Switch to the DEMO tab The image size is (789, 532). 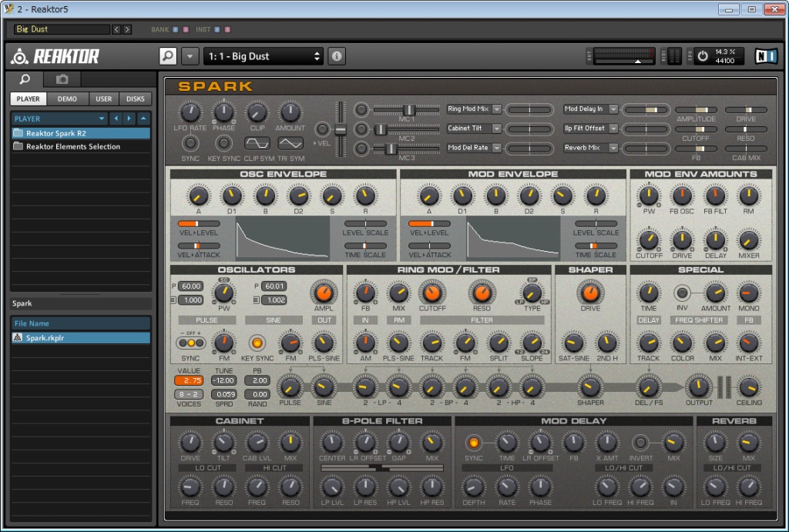point(68,99)
